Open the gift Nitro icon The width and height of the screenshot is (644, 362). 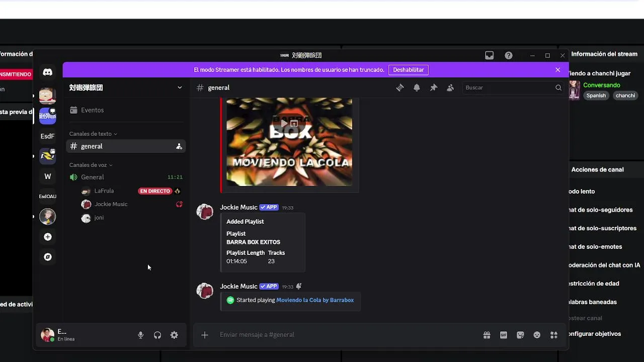click(x=487, y=335)
